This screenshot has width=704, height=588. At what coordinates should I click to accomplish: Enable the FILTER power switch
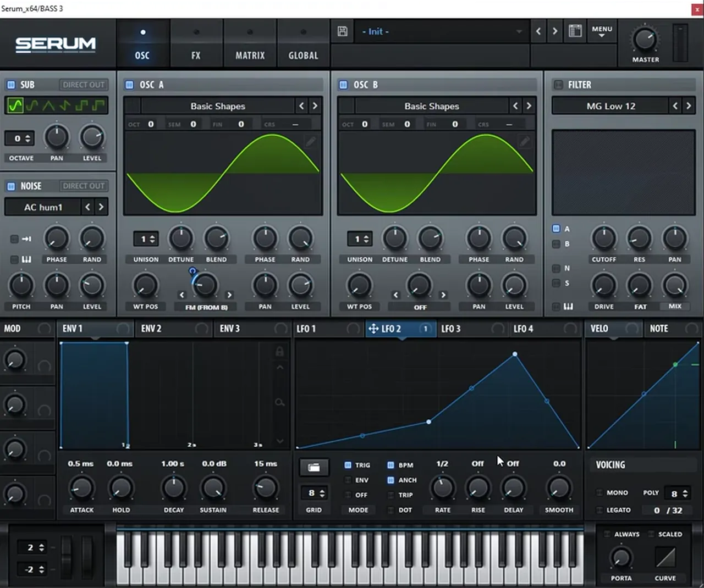click(558, 85)
